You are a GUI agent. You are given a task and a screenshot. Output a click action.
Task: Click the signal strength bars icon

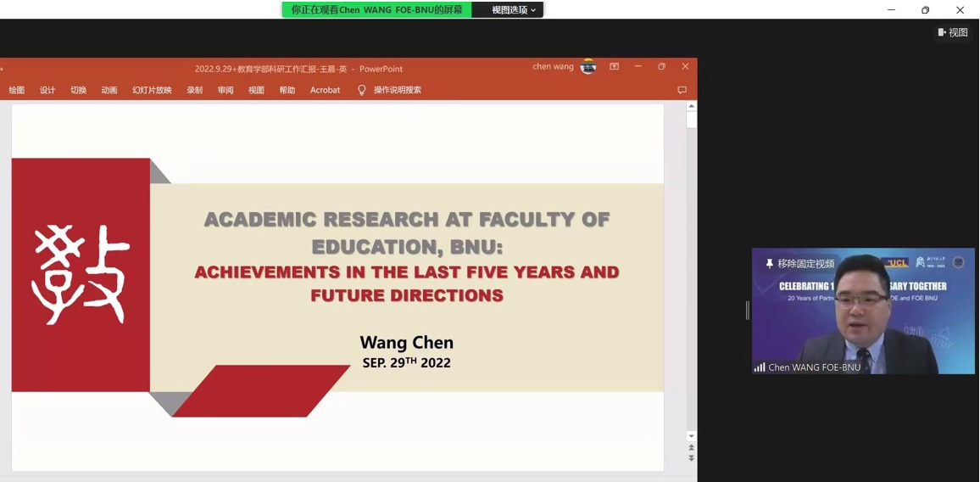click(760, 367)
